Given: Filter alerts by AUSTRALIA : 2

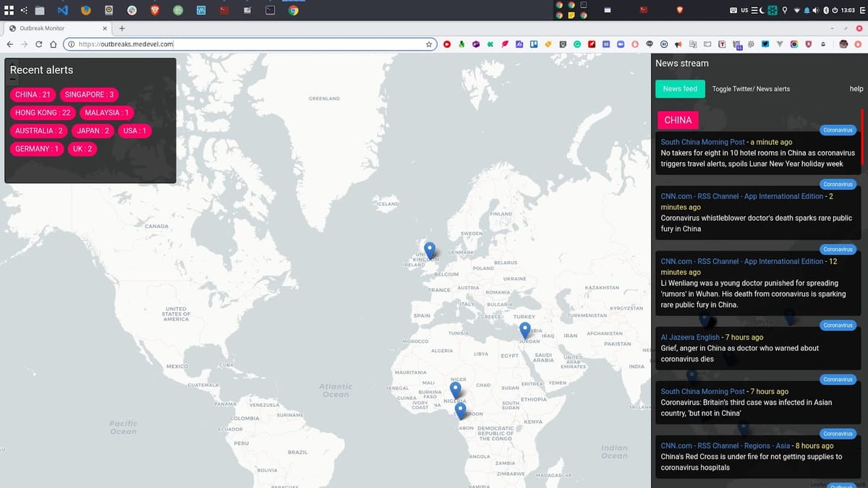Looking at the screenshot, I should (39, 131).
